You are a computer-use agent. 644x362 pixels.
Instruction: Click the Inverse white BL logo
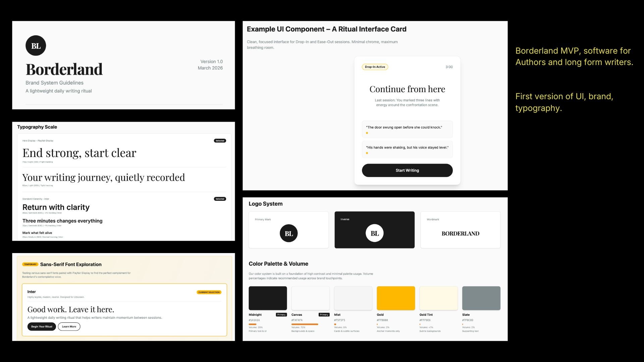pos(374,233)
